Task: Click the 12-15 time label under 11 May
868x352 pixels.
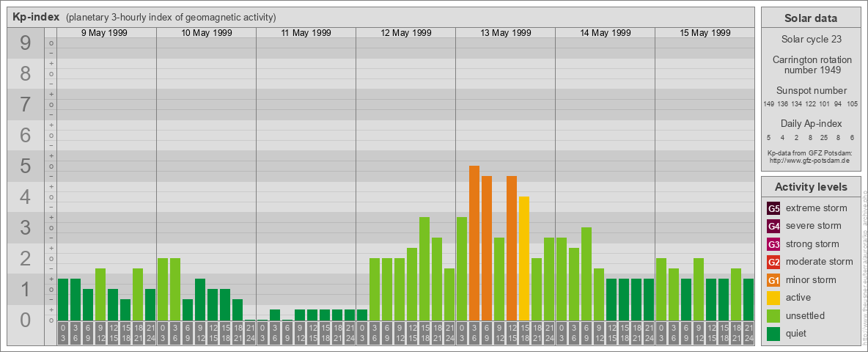Action: (312, 333)
